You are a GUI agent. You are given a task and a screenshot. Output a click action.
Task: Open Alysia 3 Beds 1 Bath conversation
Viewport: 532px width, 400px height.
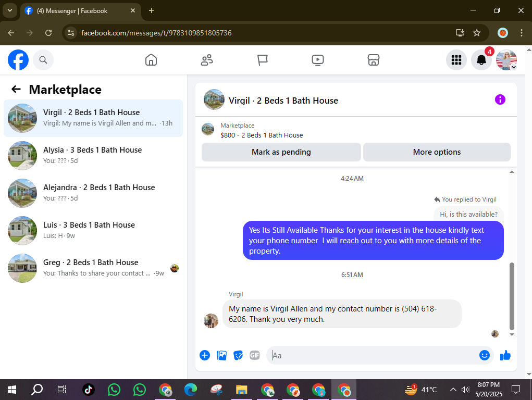click(93, 156)
